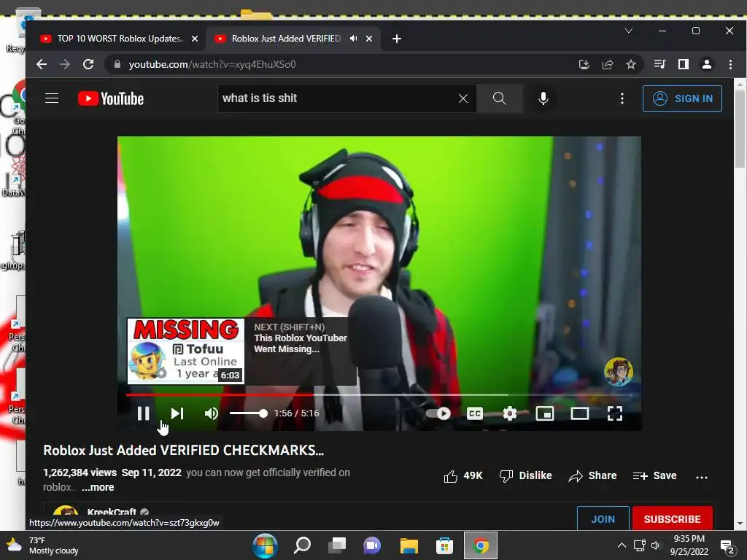
Task: Open a new browser tab
Action: point(396,39)
